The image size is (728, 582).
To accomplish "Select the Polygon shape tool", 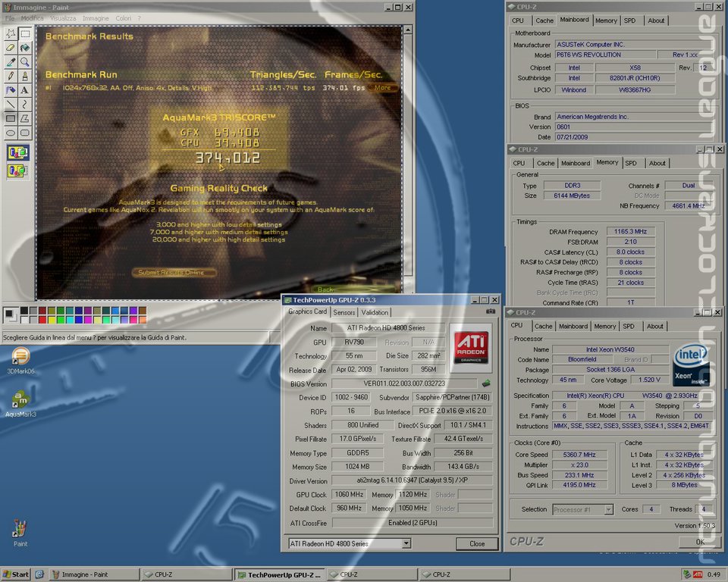I will coord(25,118).
